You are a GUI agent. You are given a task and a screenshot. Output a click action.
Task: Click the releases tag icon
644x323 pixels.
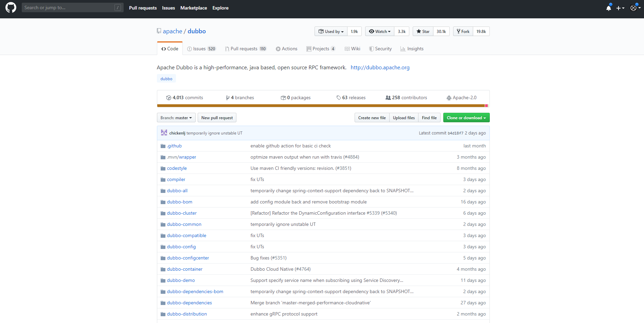[x=339, y=98]
